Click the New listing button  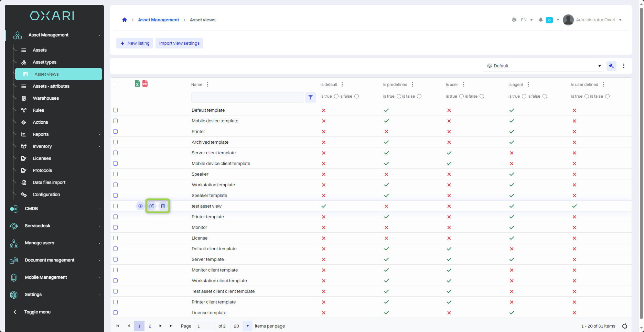tap(135, 43)
